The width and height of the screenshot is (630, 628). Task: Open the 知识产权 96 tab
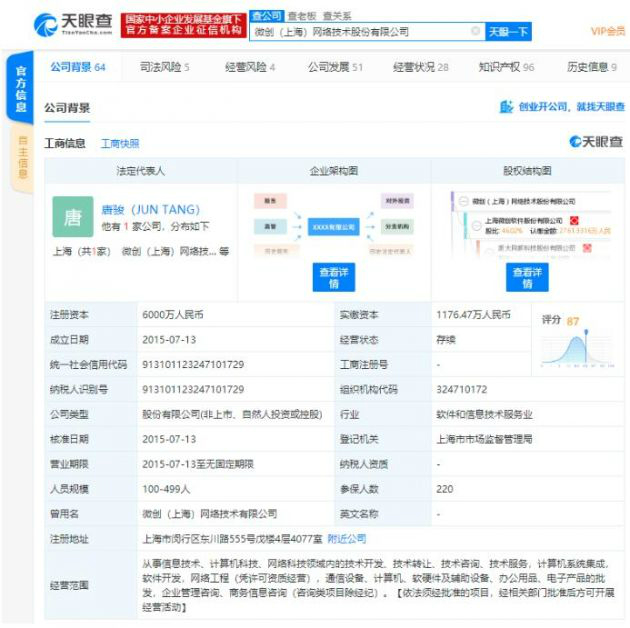click(506, 67)
